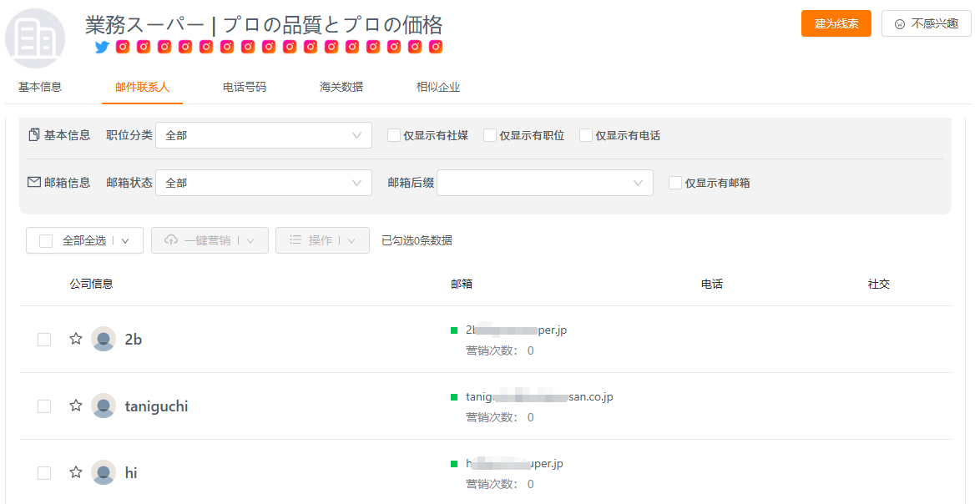Image resolution: width=980 pixels, height=504 pixels.
Task: Select the 2b row checkbox
Action: [44, 339]
